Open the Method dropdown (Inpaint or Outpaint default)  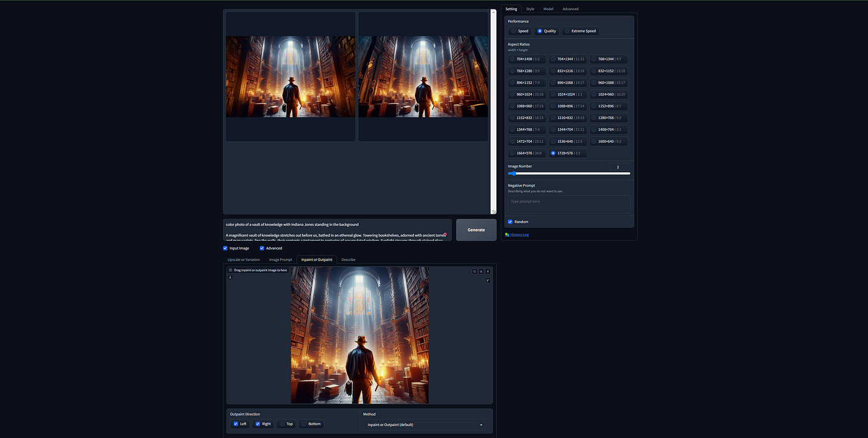tap(426, 425)
